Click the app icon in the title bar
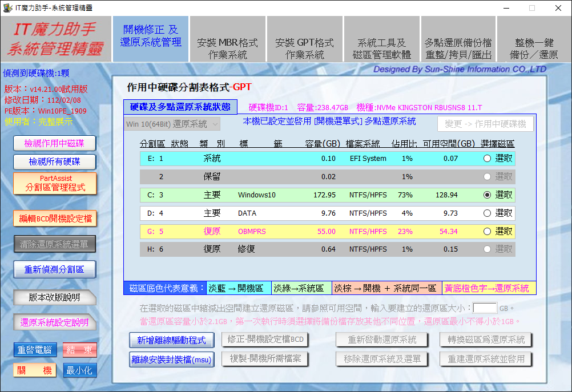The width and height of the screenshot is (572, 392). coord(7,7)
